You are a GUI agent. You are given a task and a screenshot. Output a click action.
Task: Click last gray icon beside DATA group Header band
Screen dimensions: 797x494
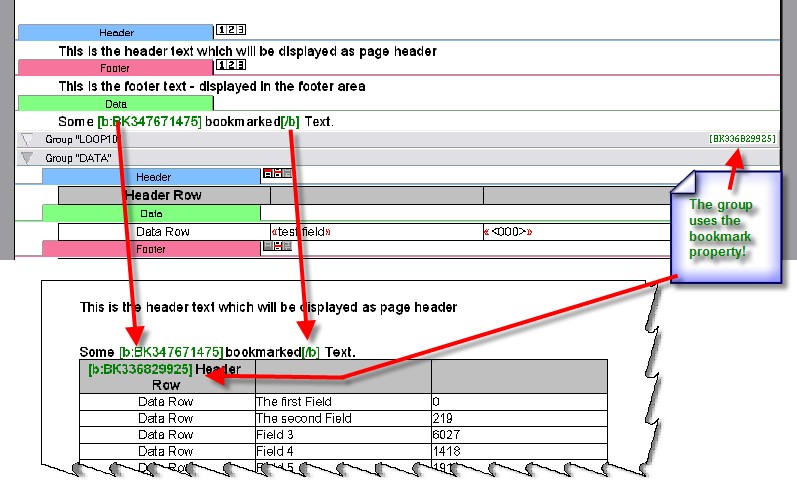click(x=288, y=174)
